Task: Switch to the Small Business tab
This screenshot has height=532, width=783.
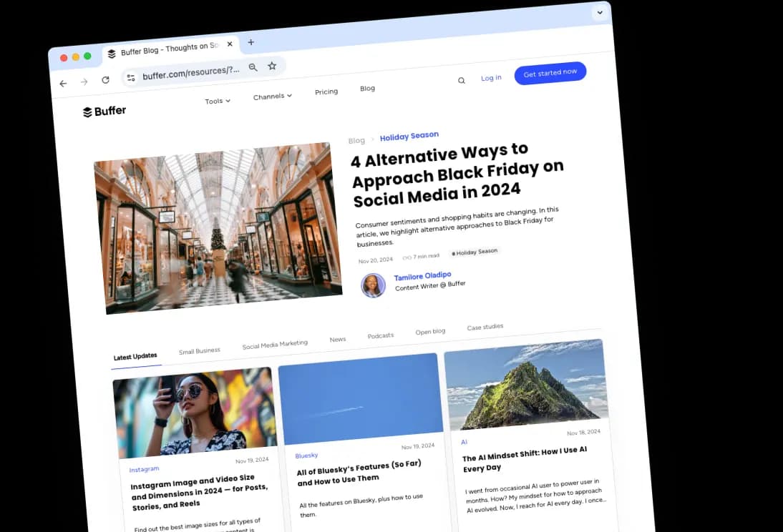Action: pos(200,350)
